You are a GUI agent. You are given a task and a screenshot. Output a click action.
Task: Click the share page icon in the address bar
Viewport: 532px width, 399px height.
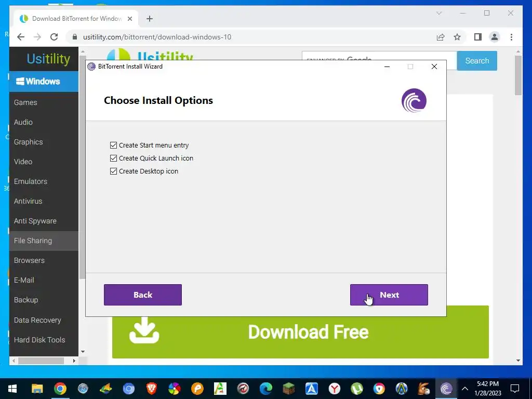(441, 37)
